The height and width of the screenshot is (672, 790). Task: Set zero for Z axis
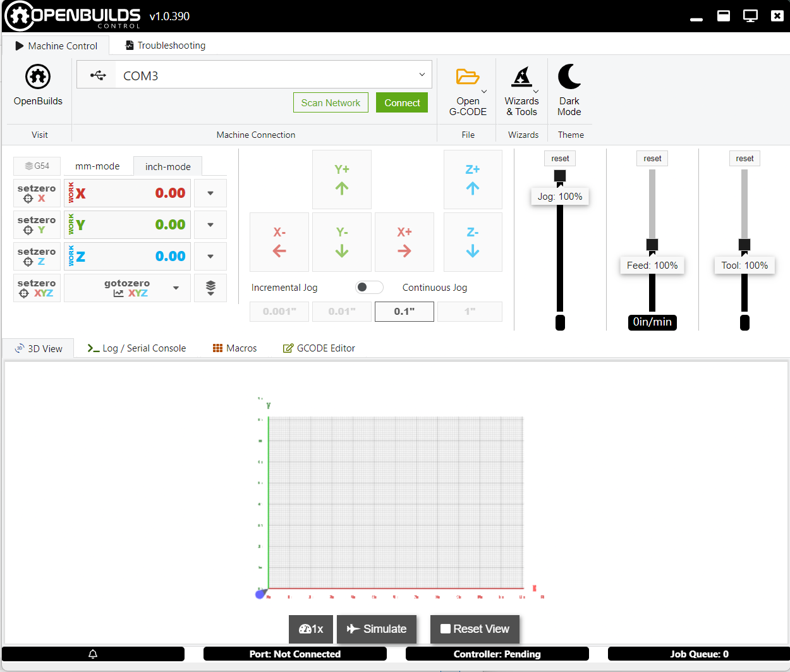point(37,256)
